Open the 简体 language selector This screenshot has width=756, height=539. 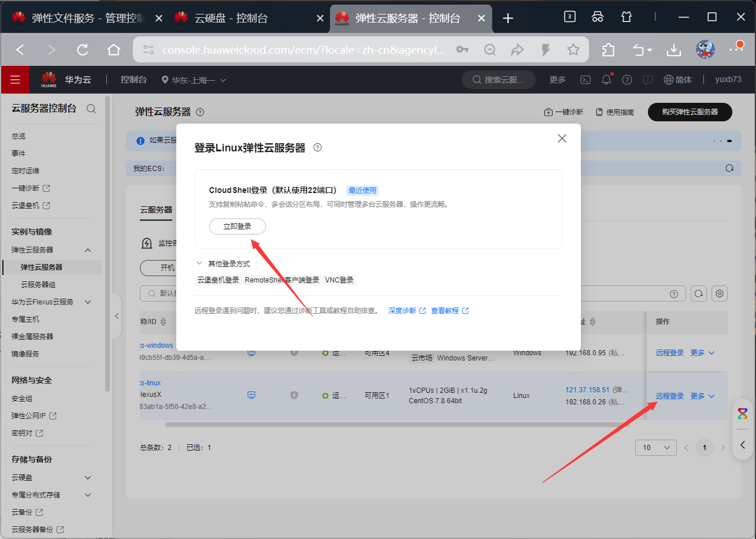[677, 80]
